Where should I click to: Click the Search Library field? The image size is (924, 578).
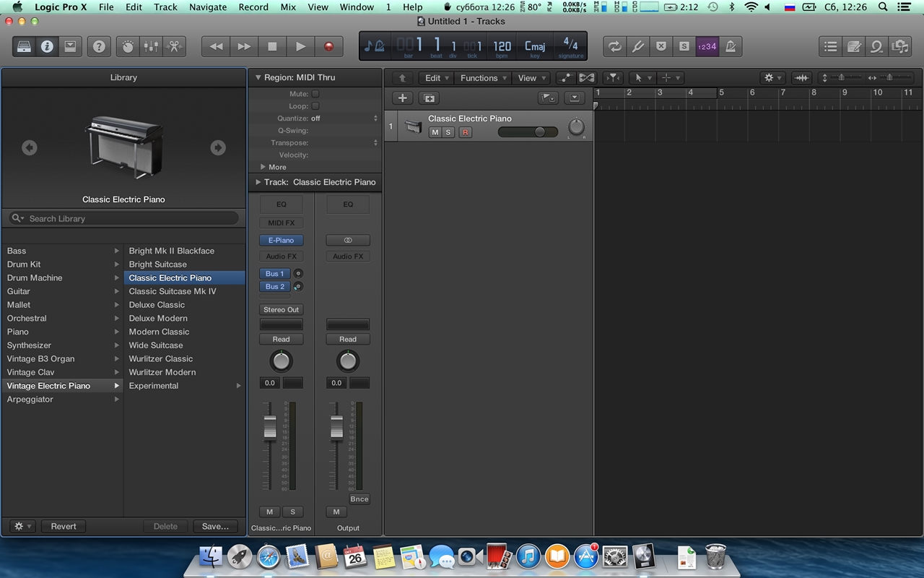tap(123, 218)
